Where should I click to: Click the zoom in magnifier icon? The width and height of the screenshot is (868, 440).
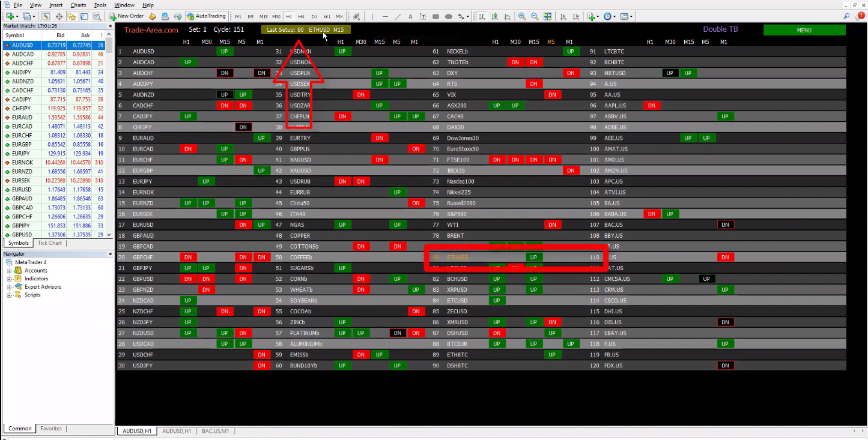click(x=522, y=16)
